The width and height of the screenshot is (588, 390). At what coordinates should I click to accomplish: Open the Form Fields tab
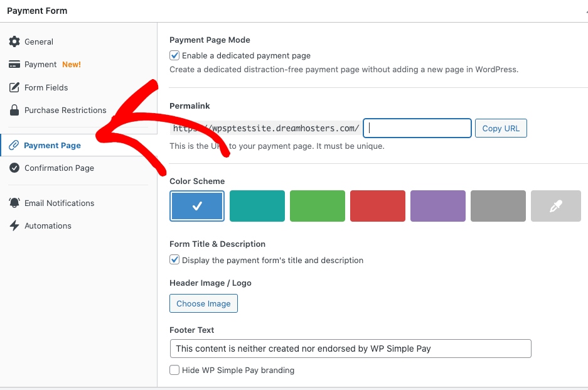coord(46,87)
